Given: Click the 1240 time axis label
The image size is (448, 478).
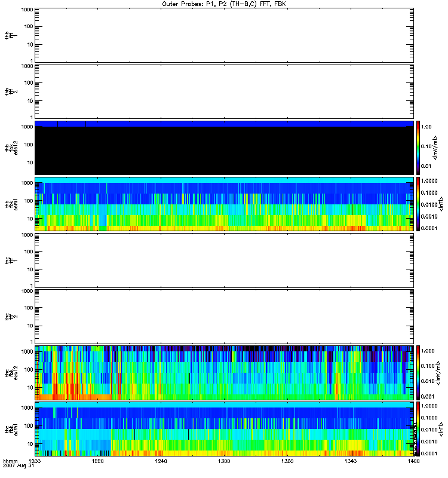Looking at the screenshot, I should point(161,462).
